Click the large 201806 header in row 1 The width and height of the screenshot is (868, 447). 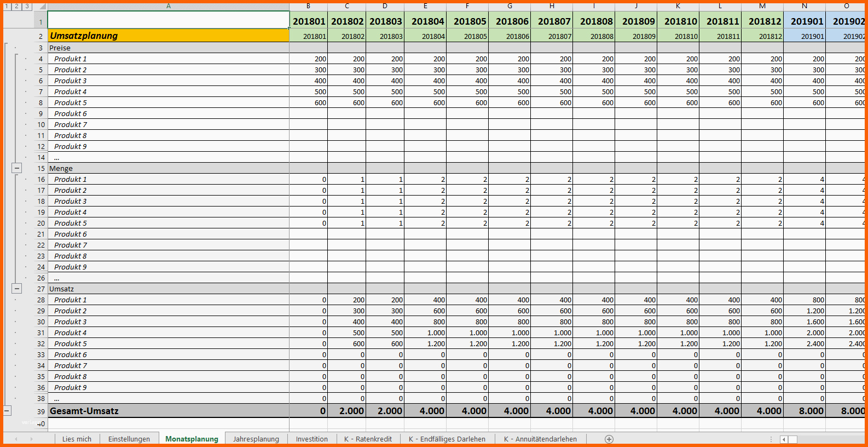(x=510, y=21)
